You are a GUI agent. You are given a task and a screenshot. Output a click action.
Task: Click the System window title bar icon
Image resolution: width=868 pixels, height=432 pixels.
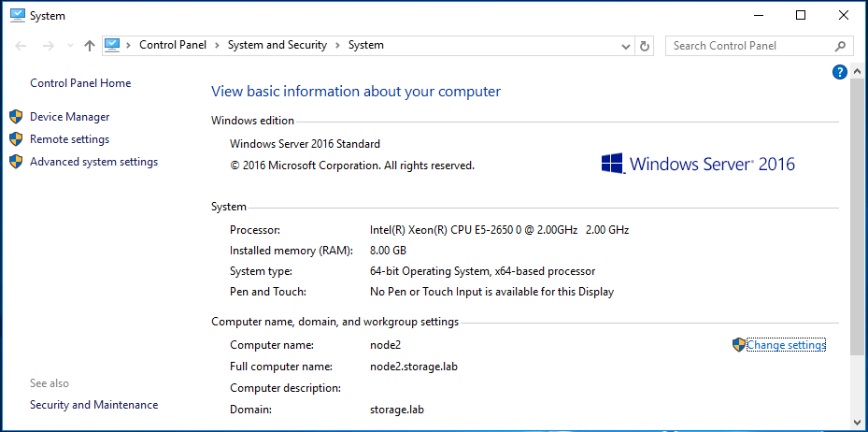[x=18, y=16]
